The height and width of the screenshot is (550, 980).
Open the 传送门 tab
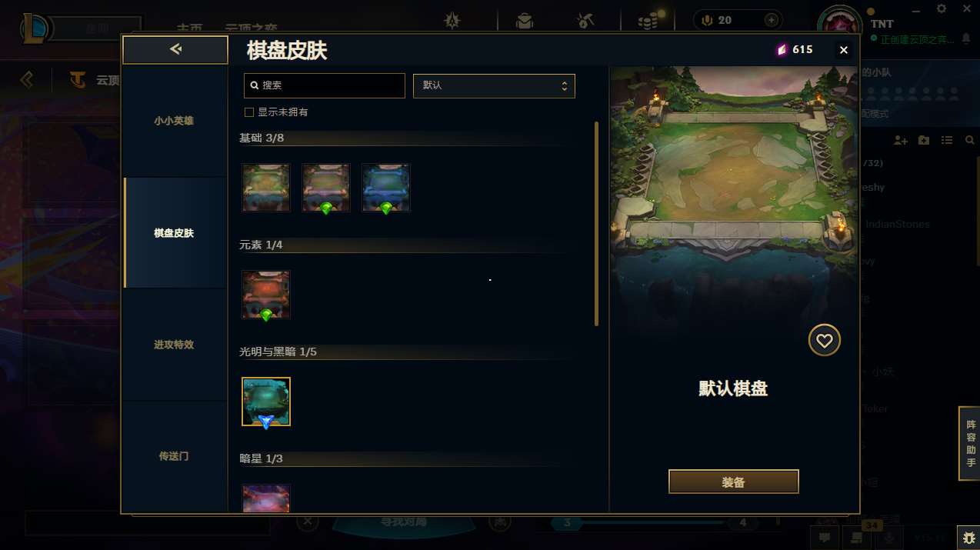point(175,456)
